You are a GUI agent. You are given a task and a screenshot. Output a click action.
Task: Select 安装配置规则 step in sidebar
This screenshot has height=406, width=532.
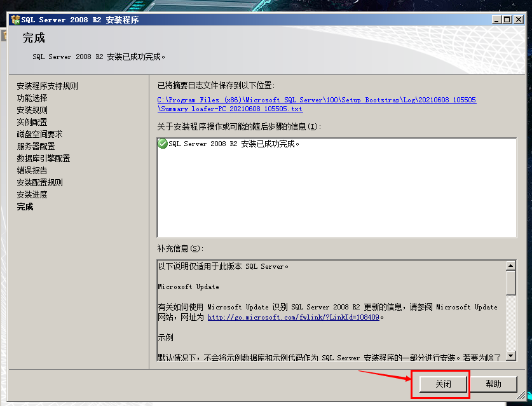pyautogui.click(x=39, y=182)
